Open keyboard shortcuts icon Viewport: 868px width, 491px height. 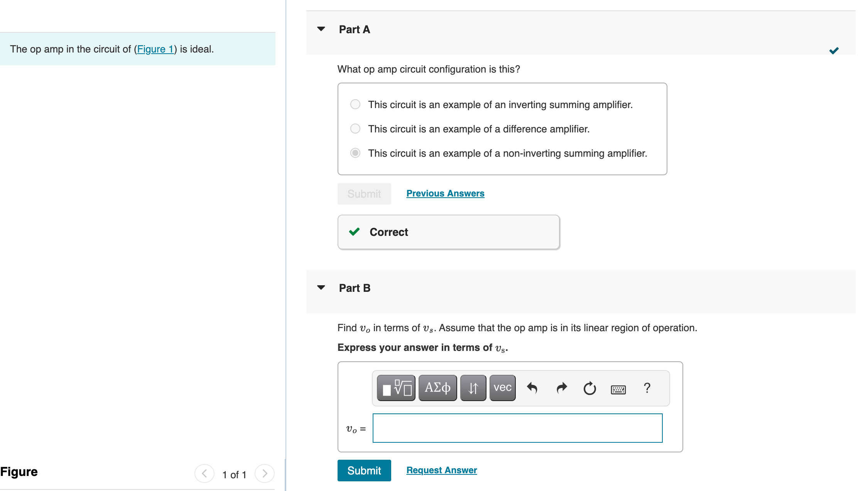coord(618,389)
